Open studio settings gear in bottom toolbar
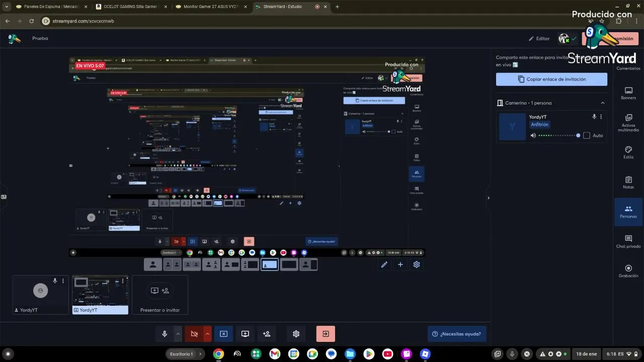The width and height of the screenshot is (644, 362). click(x=296, y=334)
